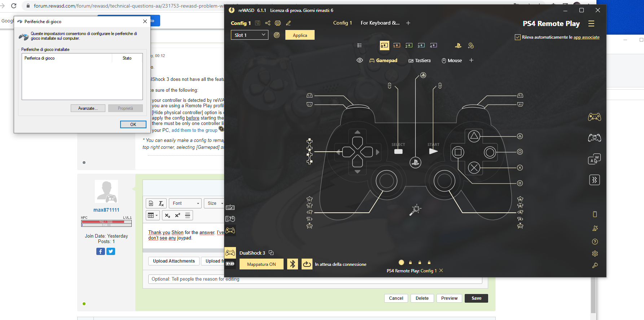The height and width of the screenshot is (320, 644).
Task: Click the Bluetooth icon button
Action: coord(293,264)
